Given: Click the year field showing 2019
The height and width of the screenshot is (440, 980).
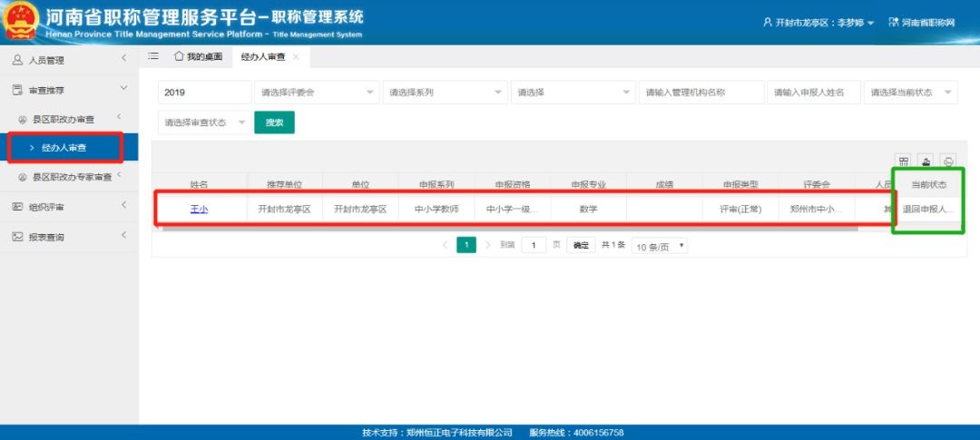Looking at the screenshot, I should click(204, 92).
